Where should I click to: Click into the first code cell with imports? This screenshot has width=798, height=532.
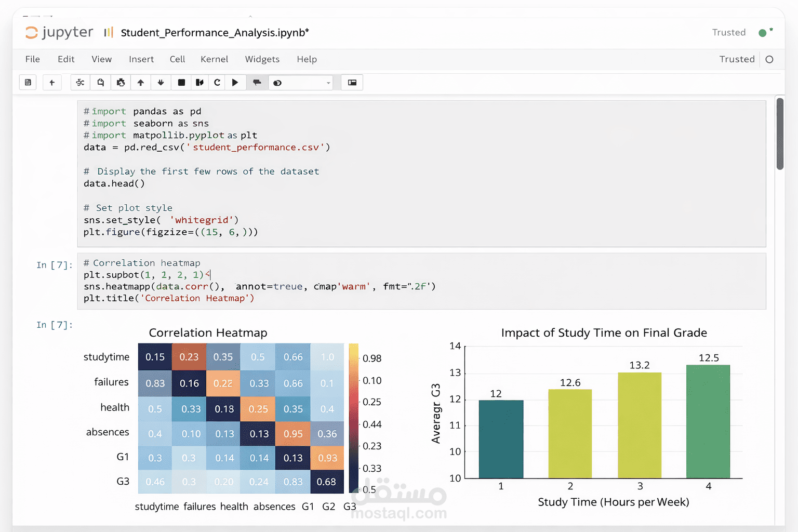pos(421,174)
